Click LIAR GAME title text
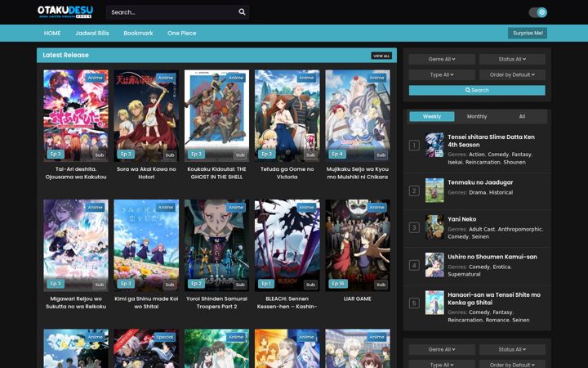The height and width of the screenshot is (368, 588). click(x=358, y=299)
